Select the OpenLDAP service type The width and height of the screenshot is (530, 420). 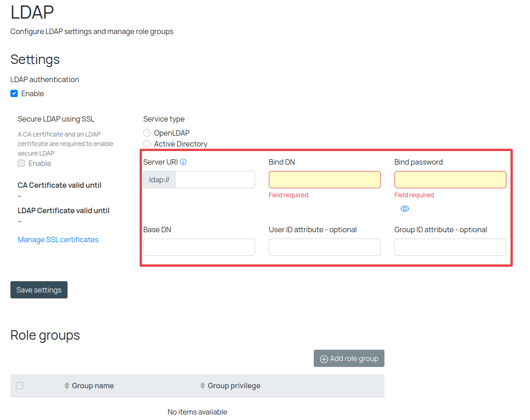point(147,133)
